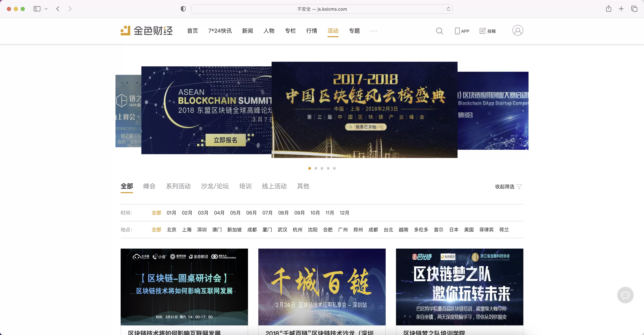The width and height of the screenshot is (644, 335).
Task: Filter location by 台北
Action: coord(388,229)
